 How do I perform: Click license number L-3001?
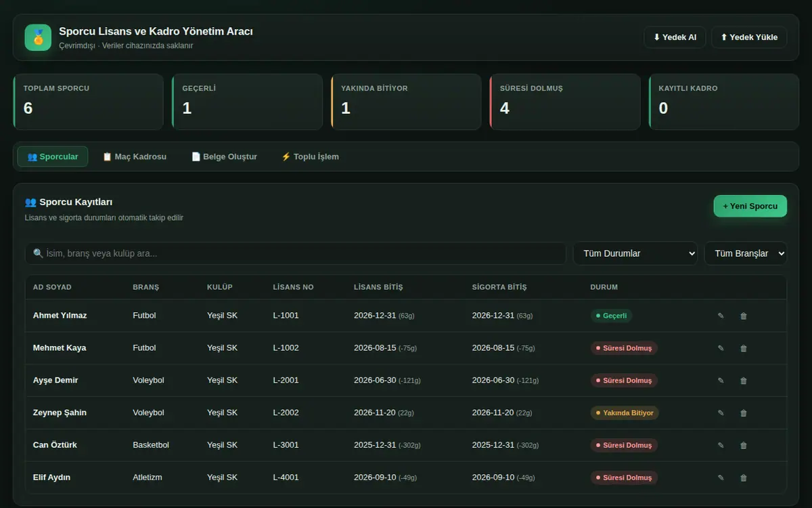point(286,446)
